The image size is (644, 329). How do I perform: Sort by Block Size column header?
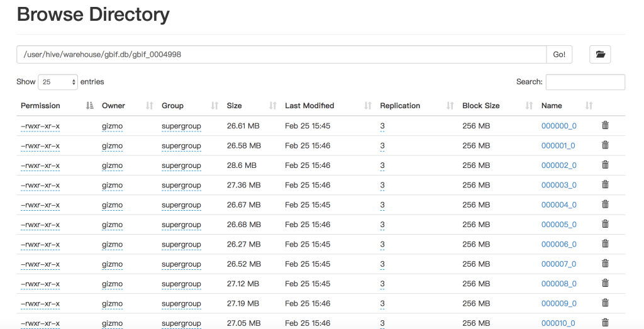[481, 106]
